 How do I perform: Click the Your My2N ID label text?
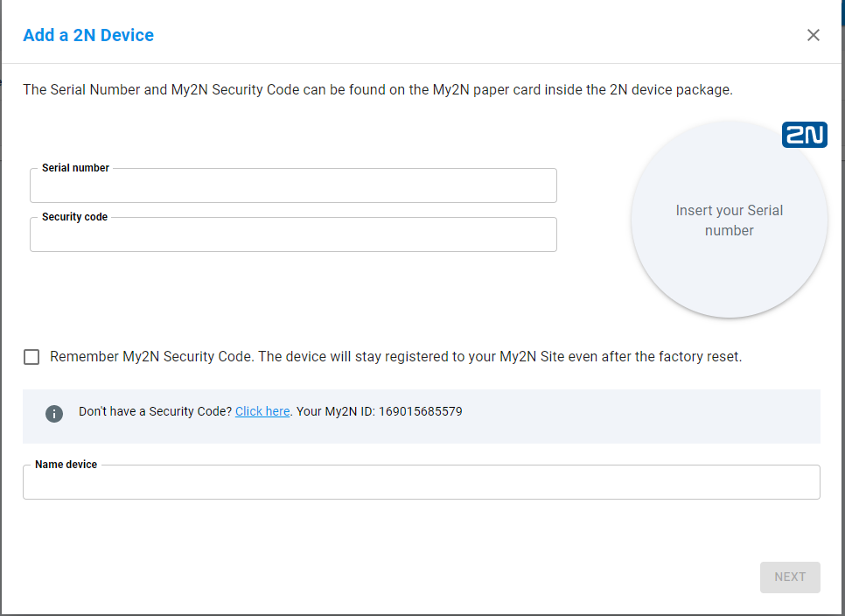click(x=335, y=411)
